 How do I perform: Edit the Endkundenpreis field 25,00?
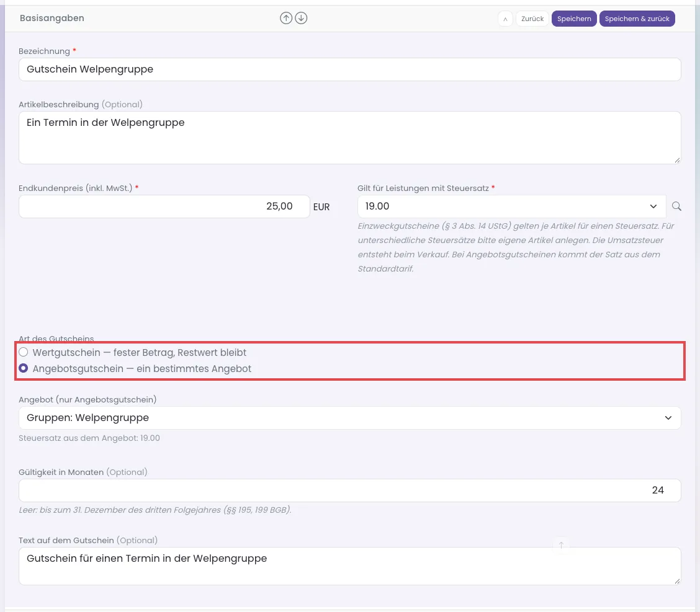[x=164, y=206]
